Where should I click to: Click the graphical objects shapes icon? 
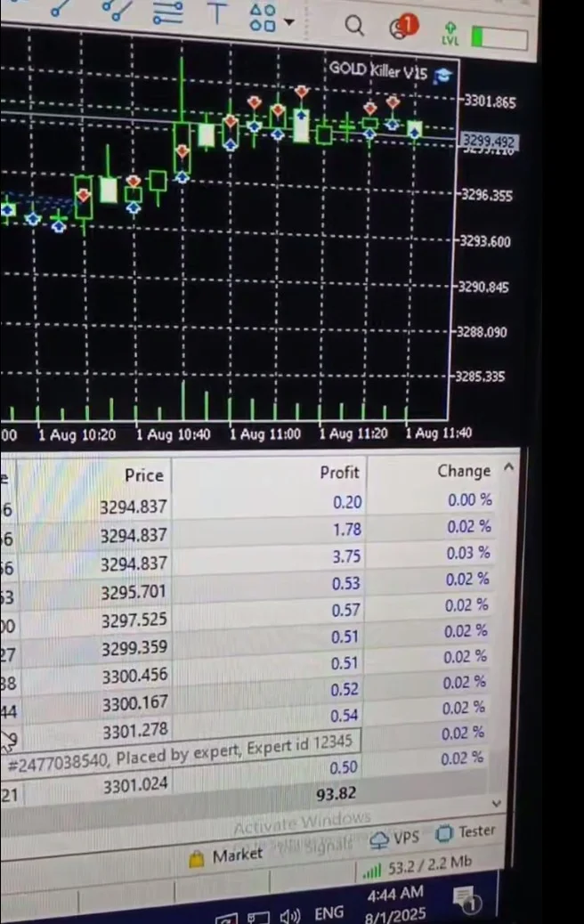point(263,18)
